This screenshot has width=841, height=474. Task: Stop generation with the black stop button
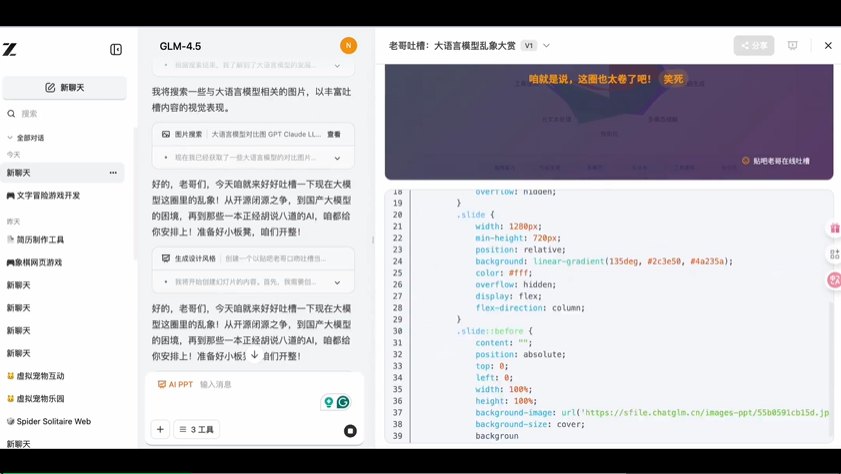350,431
